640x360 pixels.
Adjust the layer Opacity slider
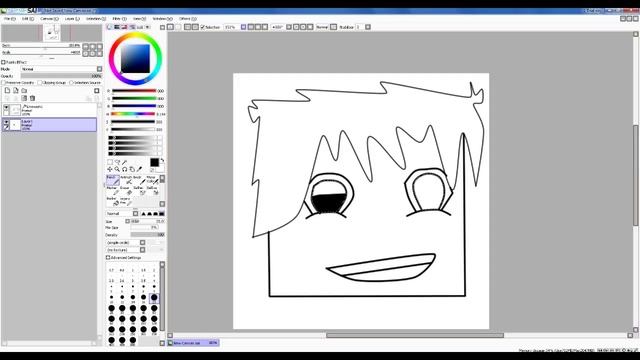[x=61, y=76]
